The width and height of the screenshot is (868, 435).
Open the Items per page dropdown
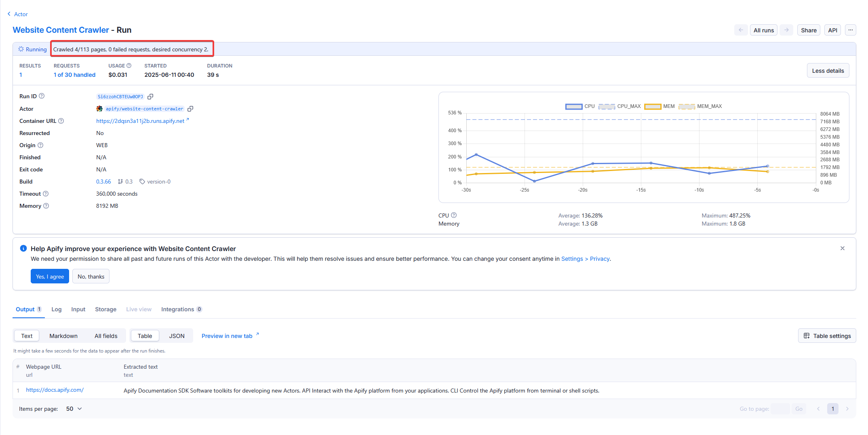point(74,409)
